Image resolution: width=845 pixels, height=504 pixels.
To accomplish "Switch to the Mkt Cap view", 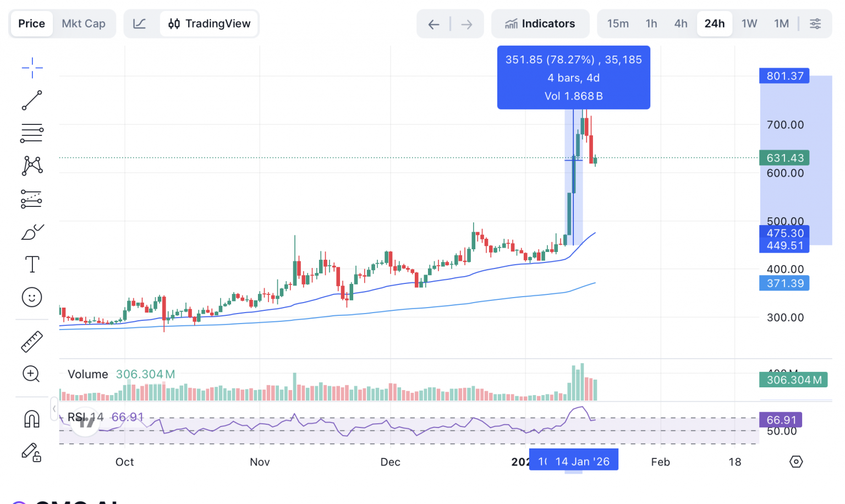I will (x=84, y=24).
